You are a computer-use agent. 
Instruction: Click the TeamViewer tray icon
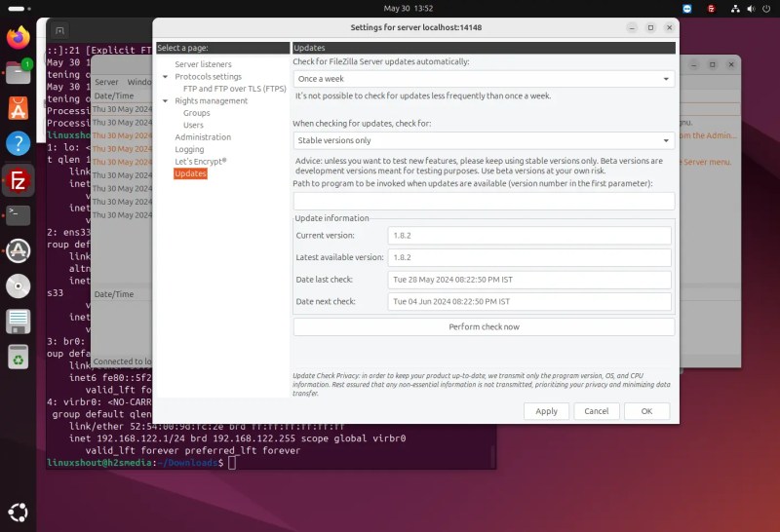point(687,9)
